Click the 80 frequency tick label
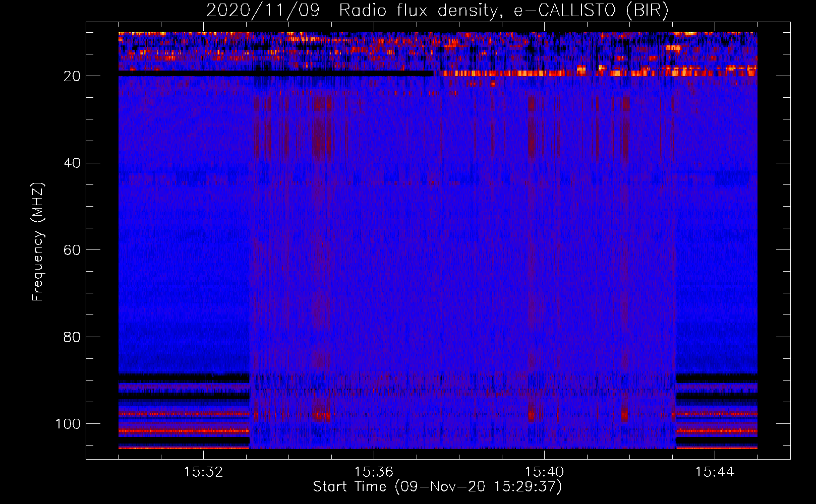 (72, 337)
